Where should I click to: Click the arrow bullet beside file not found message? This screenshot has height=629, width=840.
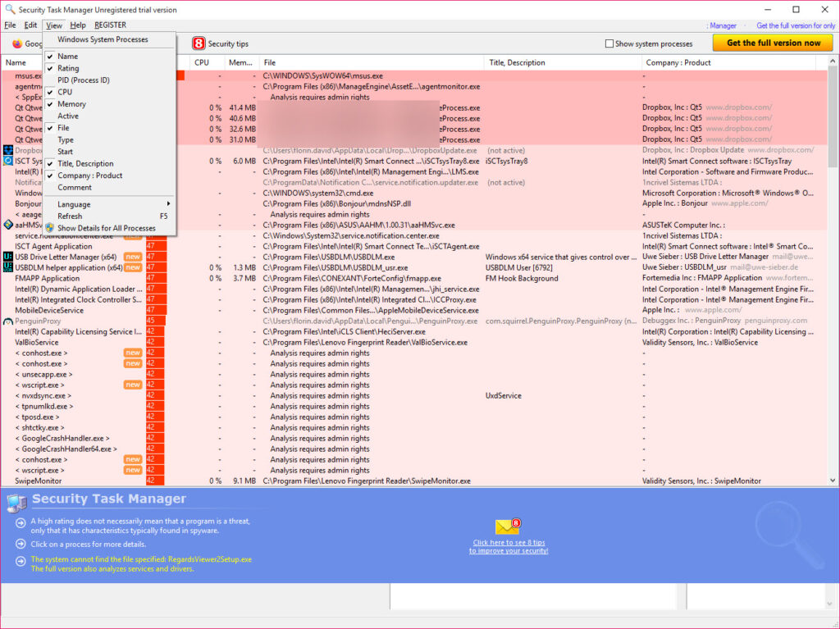coord(21,561)
